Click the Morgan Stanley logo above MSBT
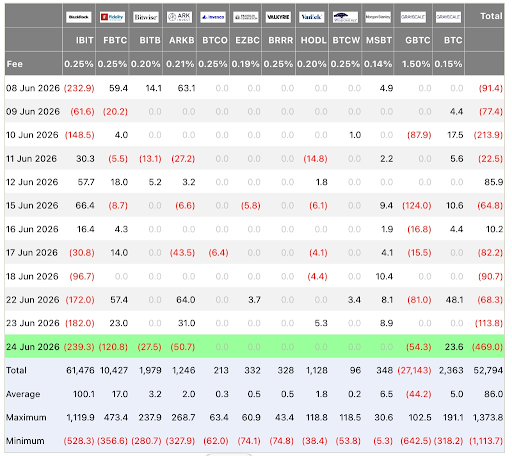Image resolution: width=512 pixels, height=456 pixels. click(x=378, y=17)
